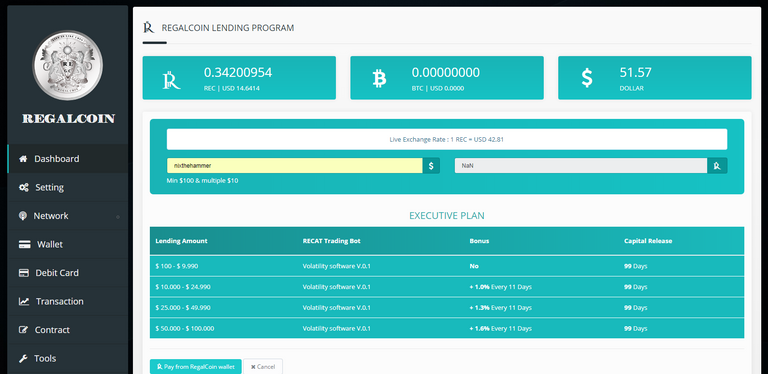Image resolution: width=768 pixels, height=374 pixels.
Task: Click the EXECUTIVE PLAN heading
Action: click(x=447, y=215)
